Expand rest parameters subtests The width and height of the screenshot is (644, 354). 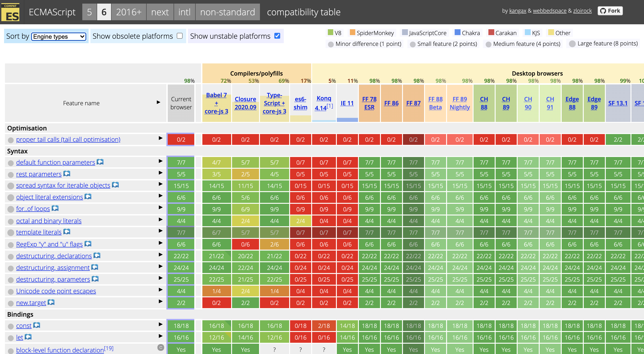point(161,173)
